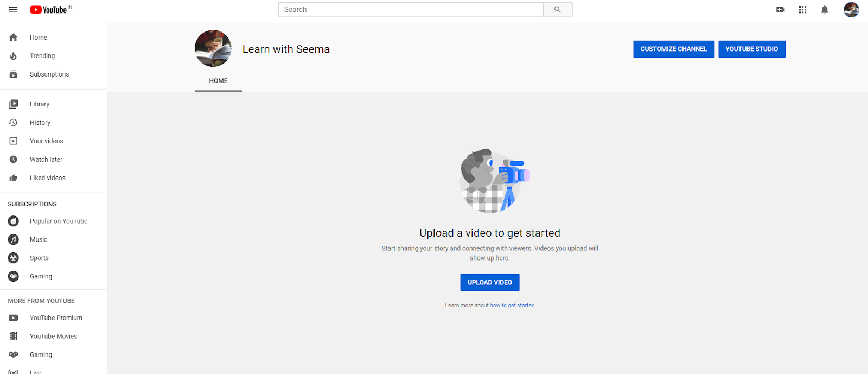This screenshot has height=374, width=868.
Task: Open Home label in the sidebar
Action: [39, 37]
